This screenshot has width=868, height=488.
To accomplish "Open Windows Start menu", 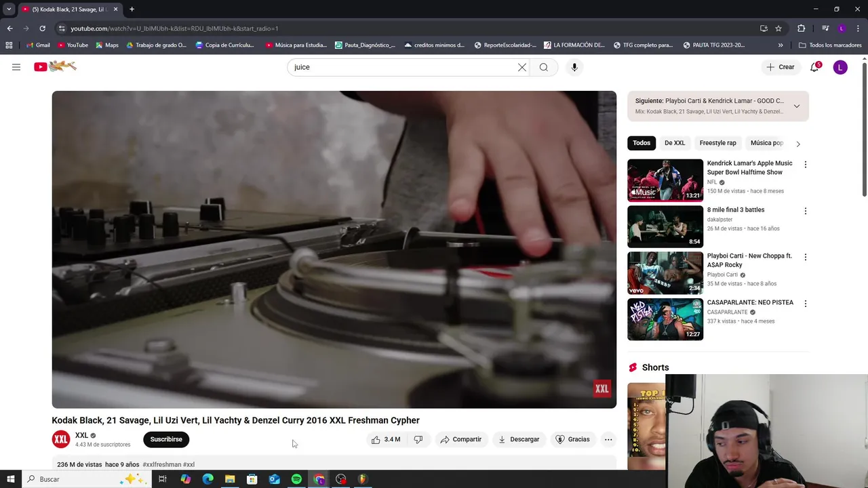I will [10, 479].
